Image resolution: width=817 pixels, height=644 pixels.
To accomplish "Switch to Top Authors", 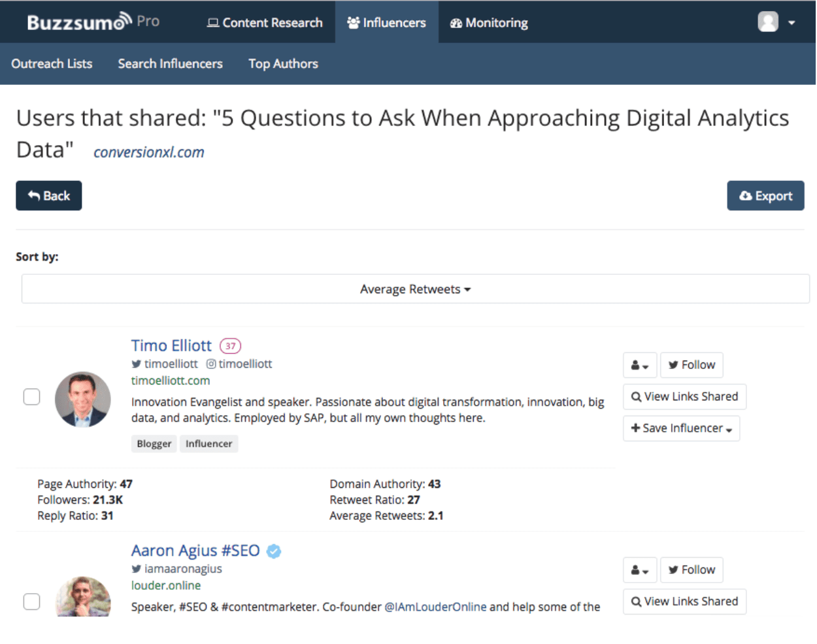I will pos(283,63).
